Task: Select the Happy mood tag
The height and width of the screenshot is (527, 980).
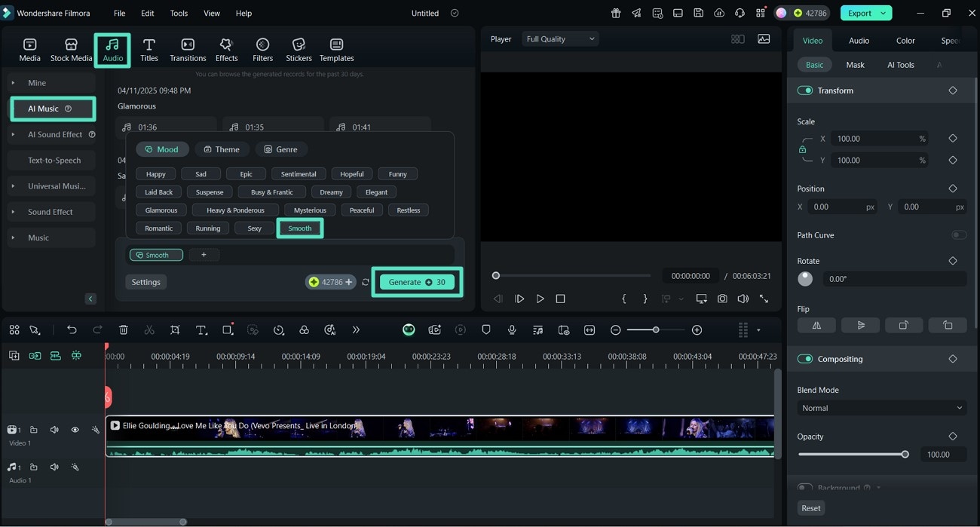Action: point(156,174)
